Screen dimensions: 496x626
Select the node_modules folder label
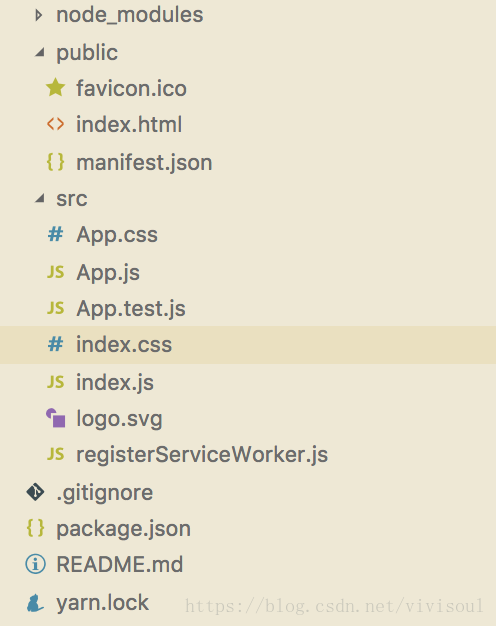pyautogui.click(x=130, y=15)
